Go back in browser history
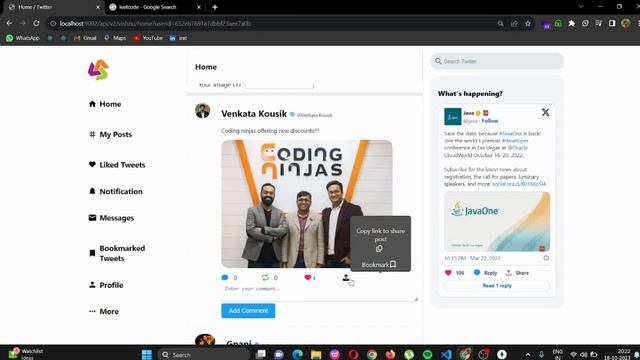This screenshot has height=360, width=640. coord(9,24)
